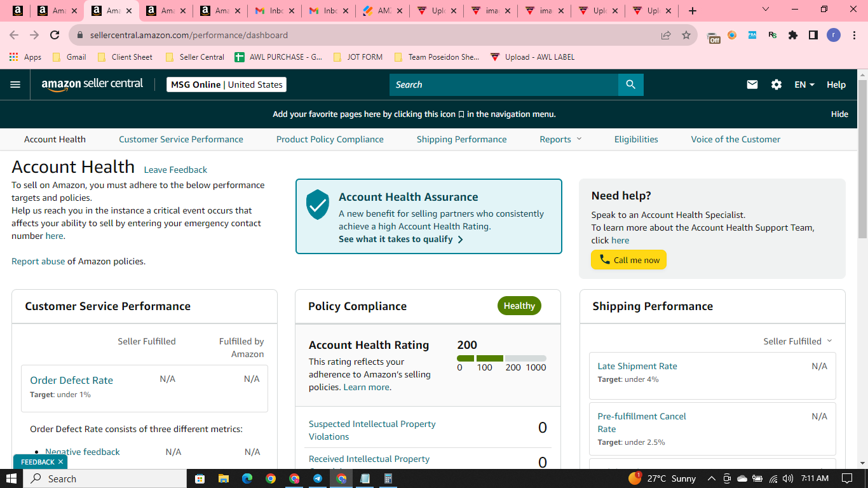Screen dimensions: 868x488
Task: Open Telegram from the taskbar
Action: pyautogui.click(x=317, y=478)
